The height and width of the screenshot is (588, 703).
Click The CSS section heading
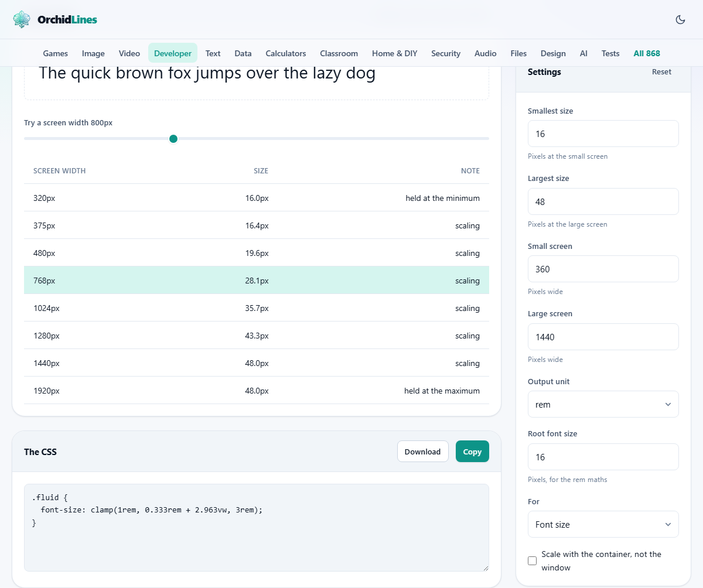pyautogui.click(x=40, y=452)
